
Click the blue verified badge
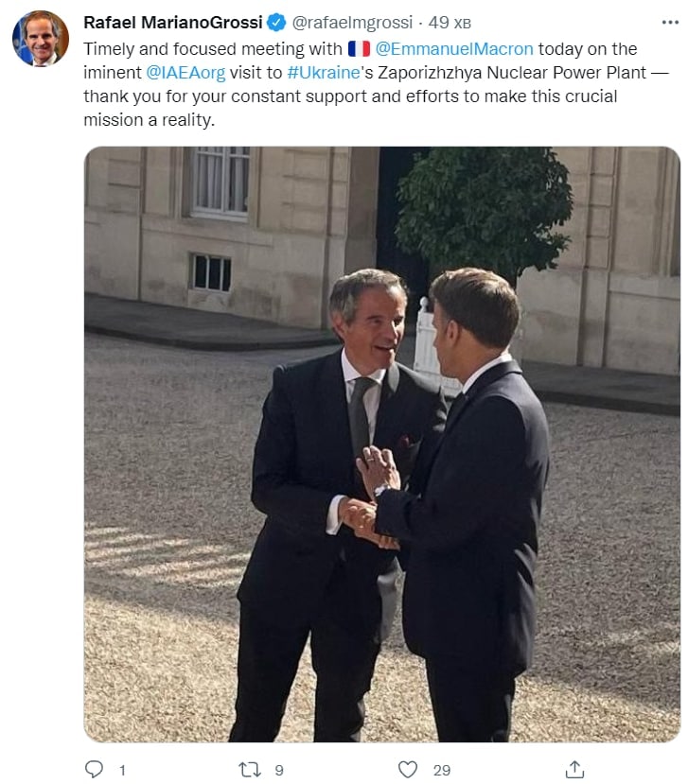point(276,23)
